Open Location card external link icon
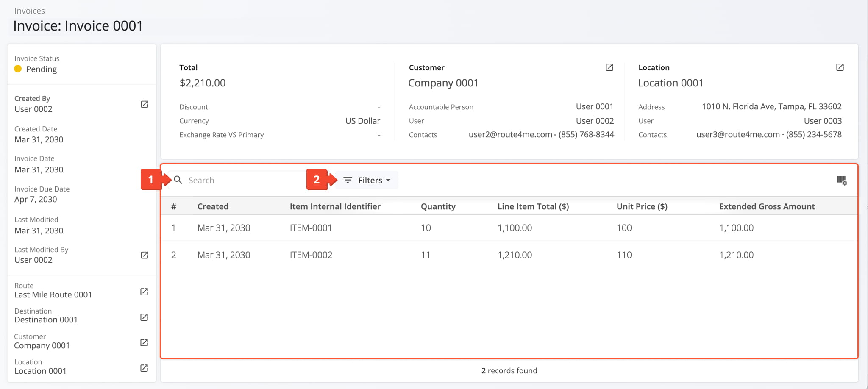This screenshot has height=389, width=868. [x=840, y=67]
